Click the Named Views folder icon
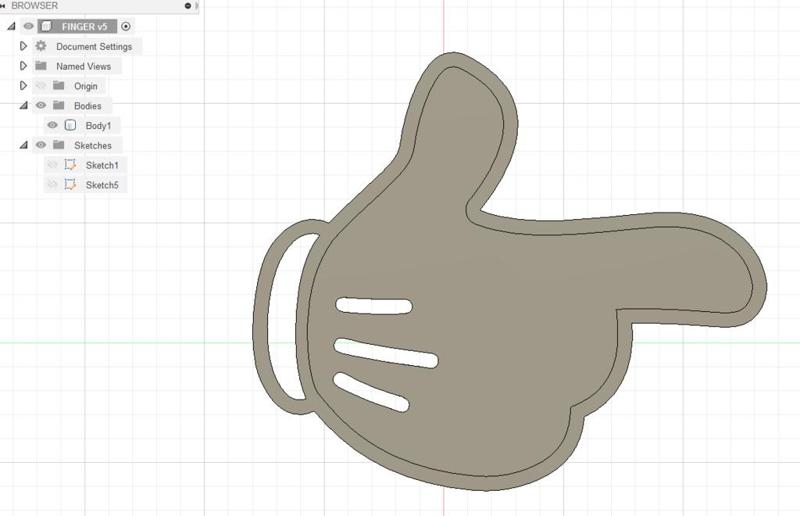Screen dimensions: 800x516 click(x=41, y=66)
